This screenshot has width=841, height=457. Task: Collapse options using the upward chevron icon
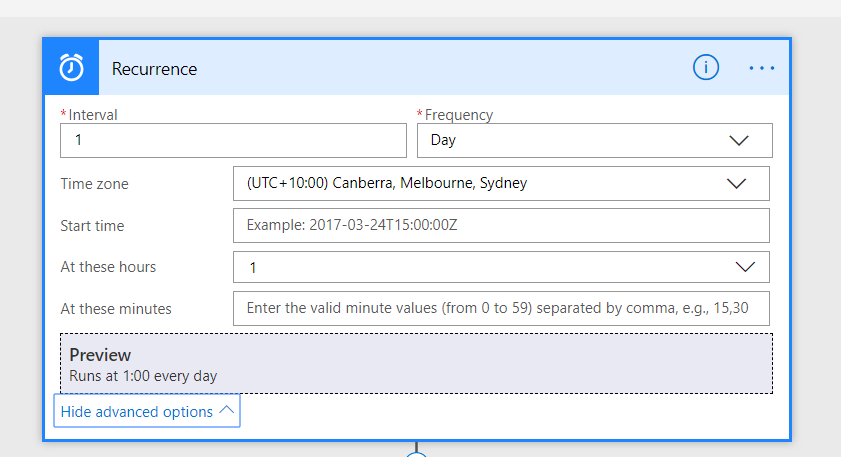226,410
